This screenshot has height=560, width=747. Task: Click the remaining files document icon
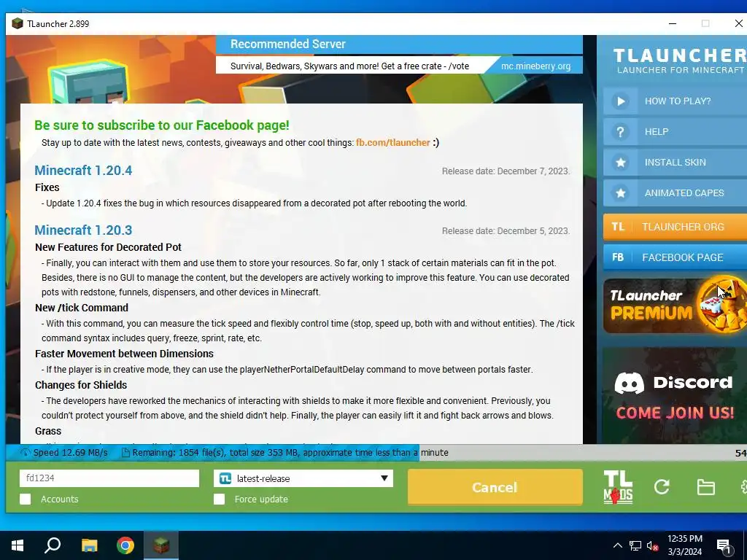pyautogui.click(x=125, y=452)
